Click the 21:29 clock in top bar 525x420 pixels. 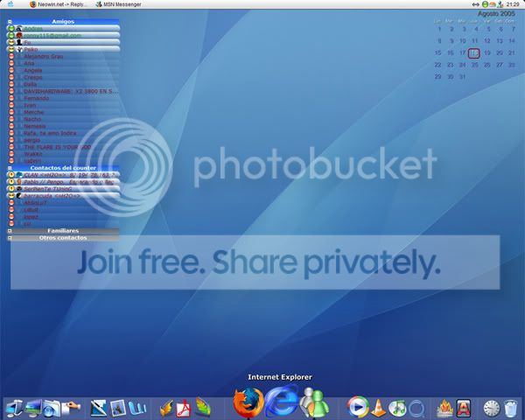(x=513, y=4)
